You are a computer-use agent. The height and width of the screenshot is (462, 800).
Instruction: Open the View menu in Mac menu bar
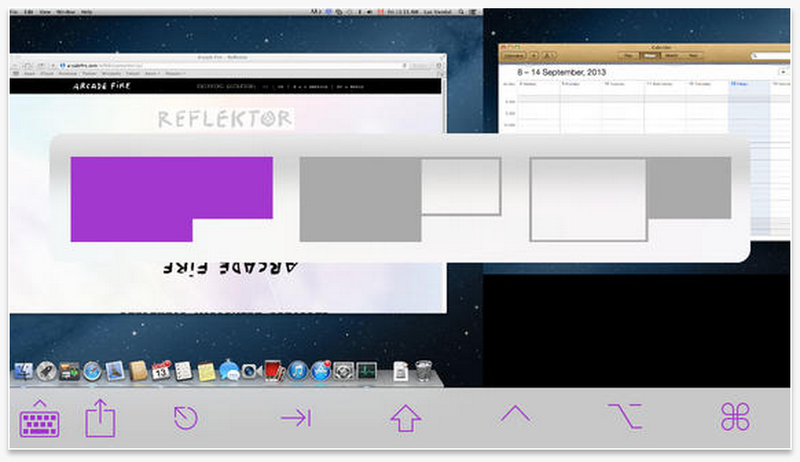point(45,12)
